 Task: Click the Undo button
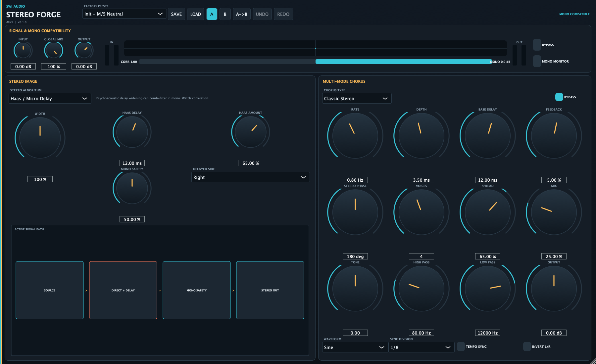[262, 14]
